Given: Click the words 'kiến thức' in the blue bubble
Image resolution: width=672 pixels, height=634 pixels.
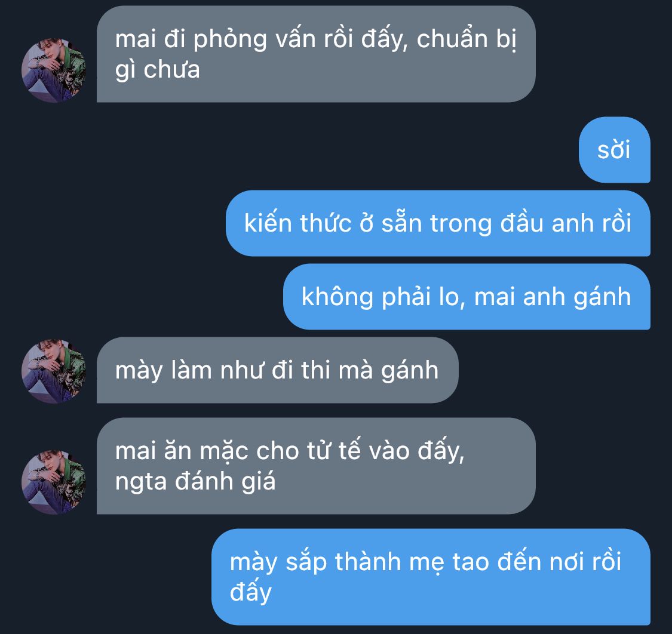Looking at the screenshot, I should coord(298,223).
